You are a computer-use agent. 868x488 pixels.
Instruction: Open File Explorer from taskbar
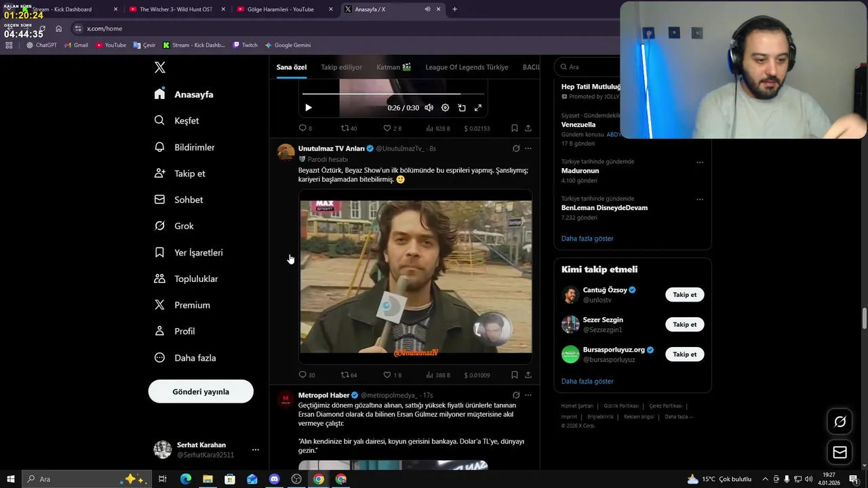[x=208, y=479]
